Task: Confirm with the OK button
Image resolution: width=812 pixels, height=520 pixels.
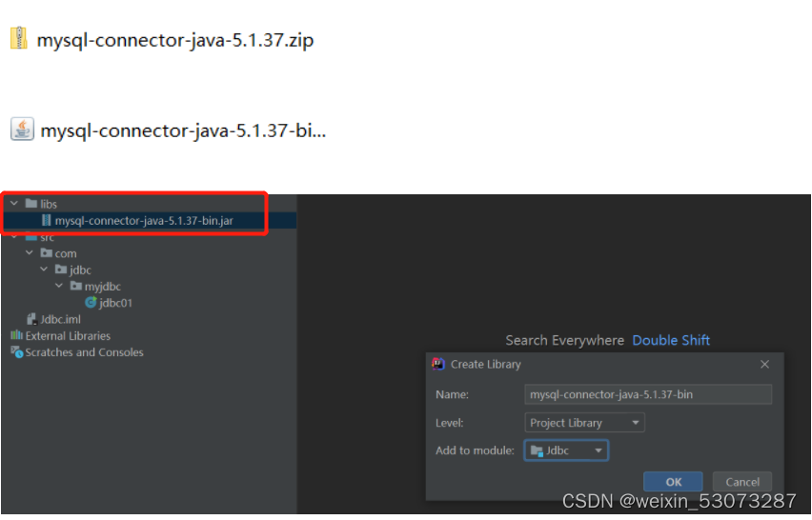Action: point(673,482)
